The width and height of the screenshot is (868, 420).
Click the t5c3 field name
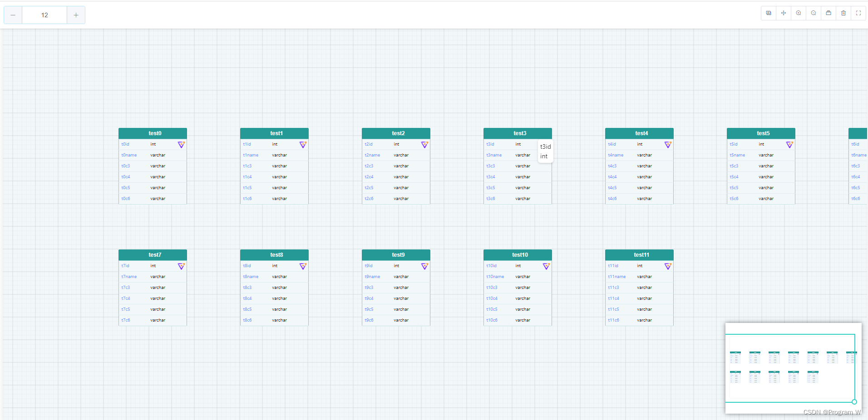pos(734,166)
